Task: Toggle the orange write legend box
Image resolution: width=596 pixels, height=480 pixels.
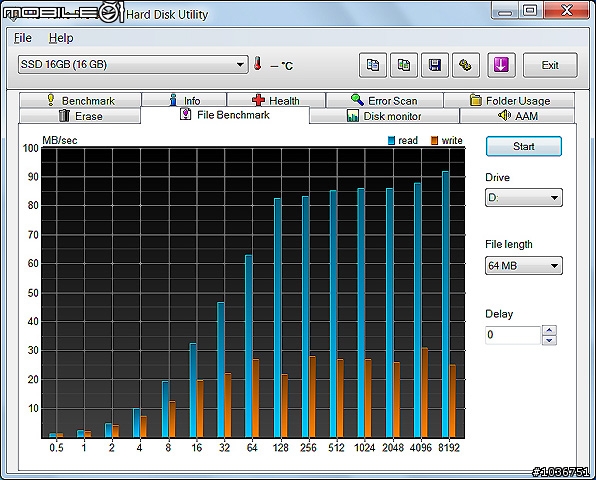Action: point(434,141)
